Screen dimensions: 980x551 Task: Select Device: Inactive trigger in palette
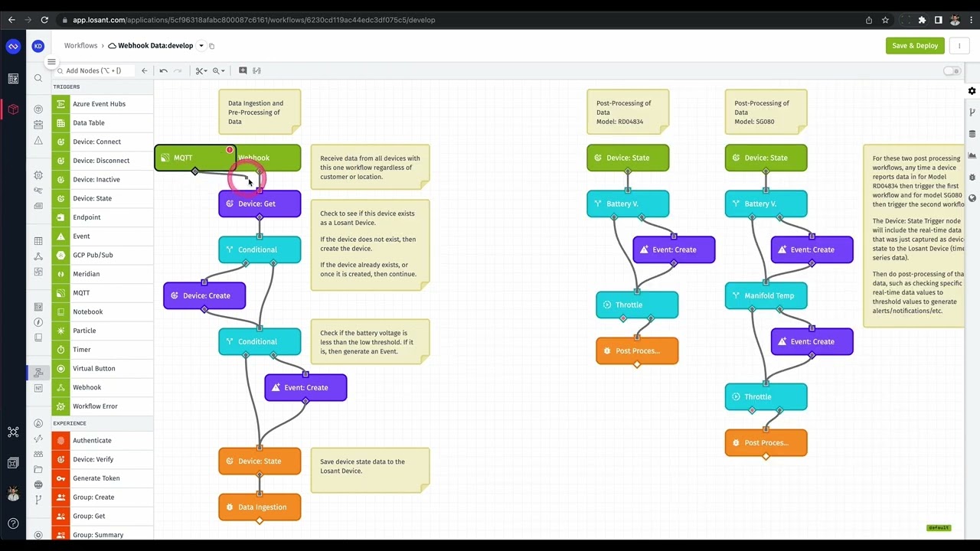(103, 179)
